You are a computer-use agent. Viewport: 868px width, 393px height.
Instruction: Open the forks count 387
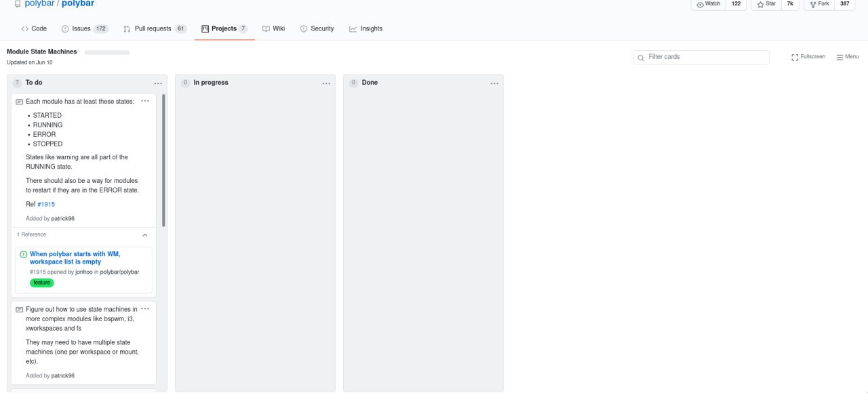coord(844,4)
